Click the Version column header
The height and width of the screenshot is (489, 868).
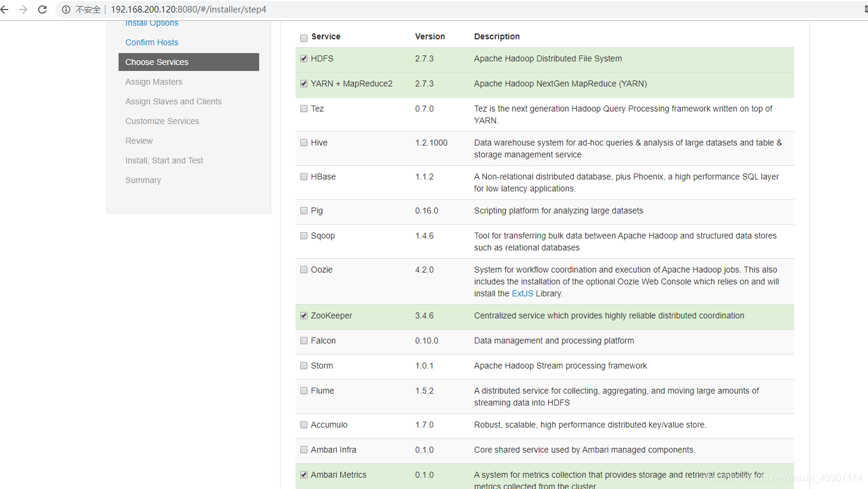coord(430,36)
